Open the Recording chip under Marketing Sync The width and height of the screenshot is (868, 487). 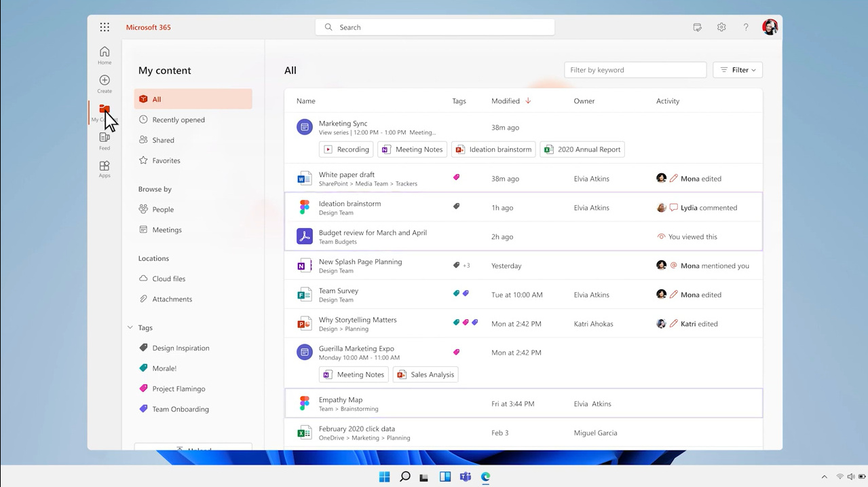(347, 149)
